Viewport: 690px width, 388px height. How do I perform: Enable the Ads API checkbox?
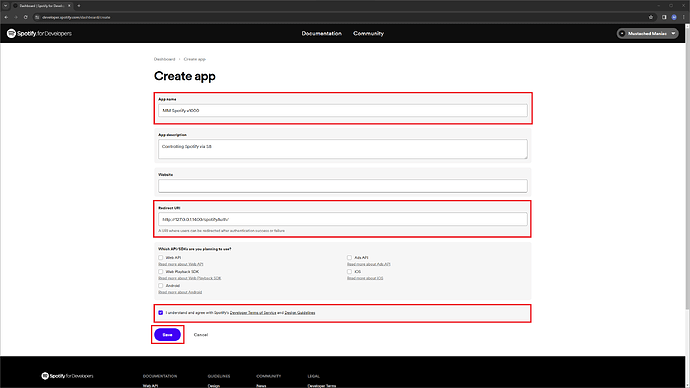tap(349, 258)
